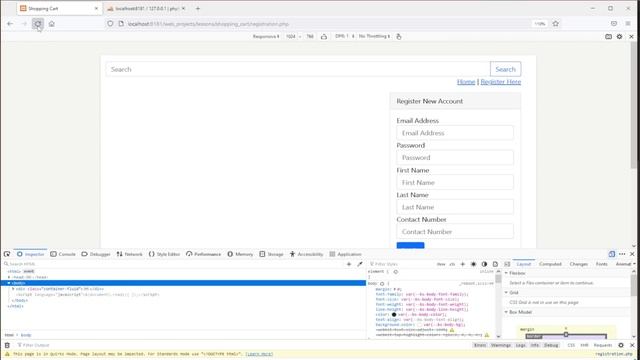Follow the Register Here link
The image size is (640, 360).
500,82
